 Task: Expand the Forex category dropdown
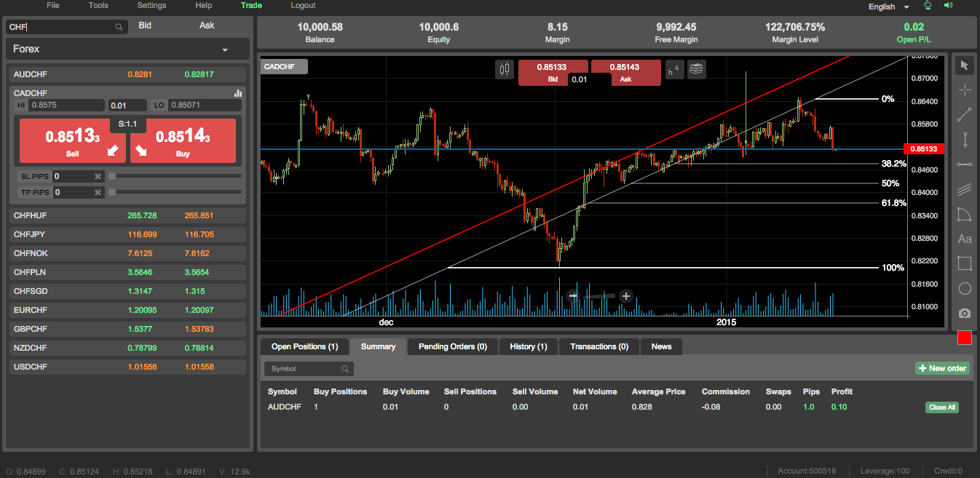pos(225,49)
